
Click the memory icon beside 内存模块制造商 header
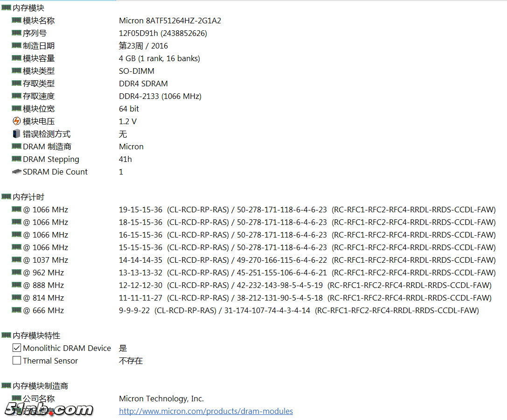tap(7, 385)
